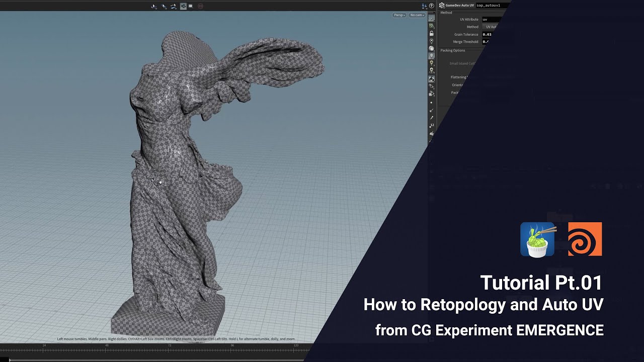Click the timeline frame marker 72

point(170,345)
